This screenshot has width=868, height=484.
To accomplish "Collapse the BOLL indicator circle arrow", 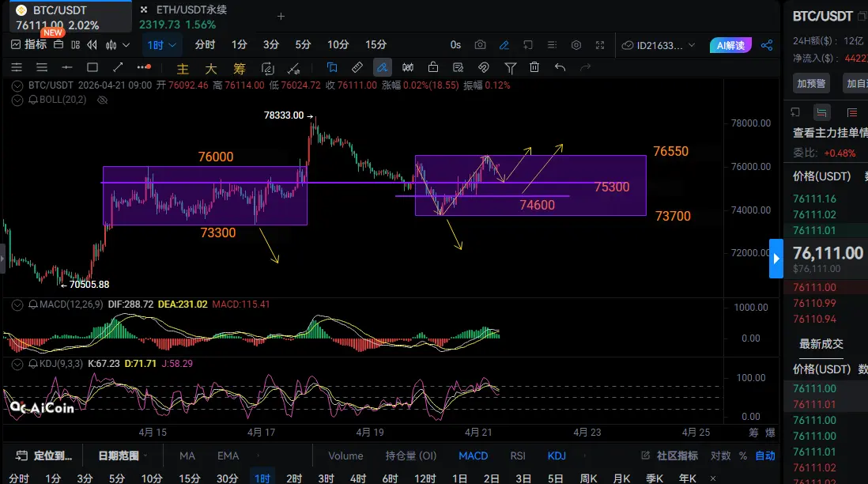I will click(x=17, y=100).
